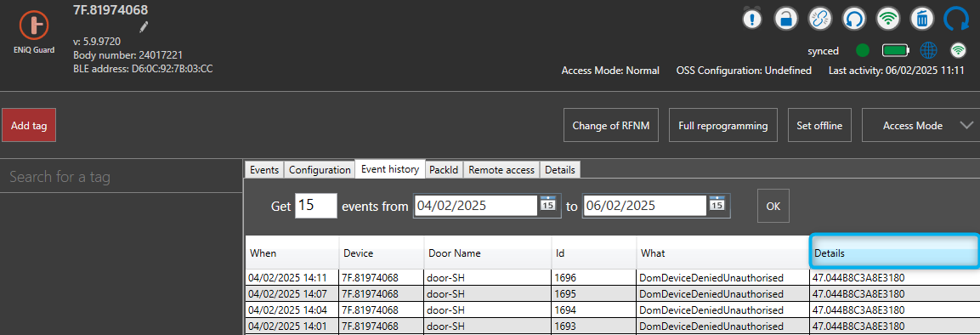Delete device using the trash can icon

(x=921, y=18)
